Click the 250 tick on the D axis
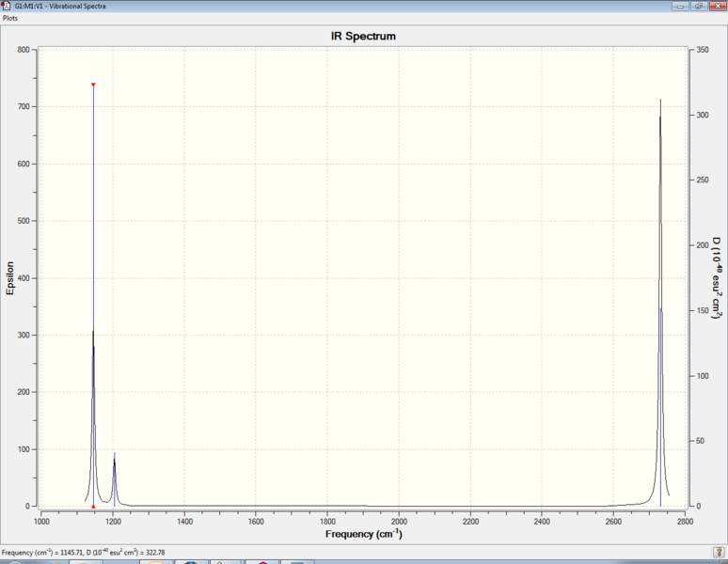Image resolution: width=728 pixels, height=564 pixels. point(703,180)
